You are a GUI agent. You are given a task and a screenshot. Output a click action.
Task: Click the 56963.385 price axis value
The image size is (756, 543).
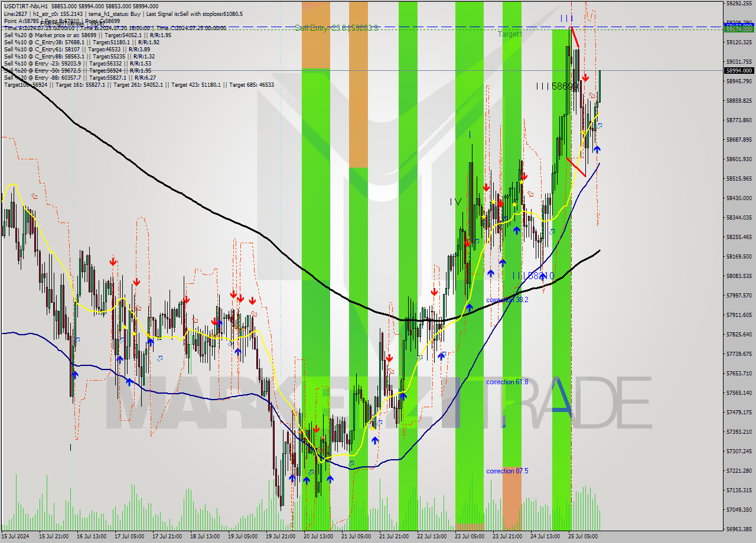point(739,529)
